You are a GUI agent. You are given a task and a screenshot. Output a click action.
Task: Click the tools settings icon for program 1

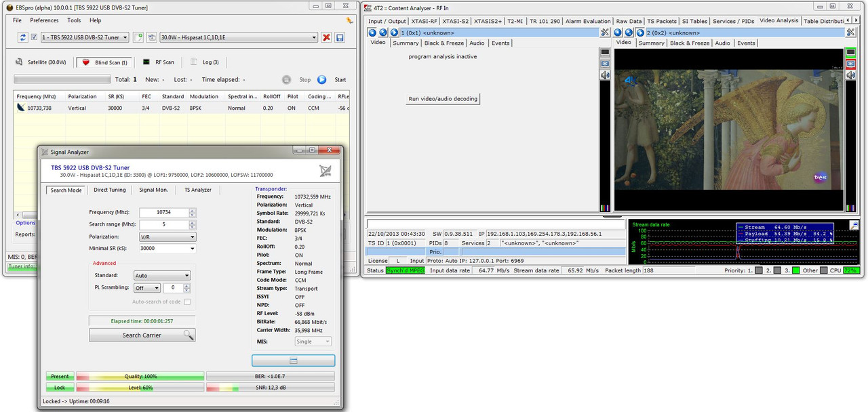pyautogui.click(x=605, y=33)
